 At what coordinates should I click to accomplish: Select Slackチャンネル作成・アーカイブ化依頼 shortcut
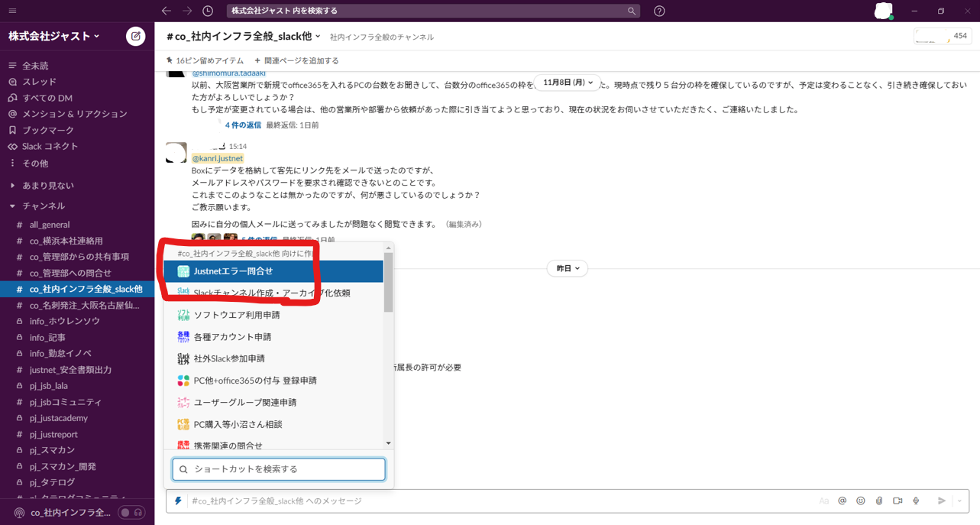[273, 293]
